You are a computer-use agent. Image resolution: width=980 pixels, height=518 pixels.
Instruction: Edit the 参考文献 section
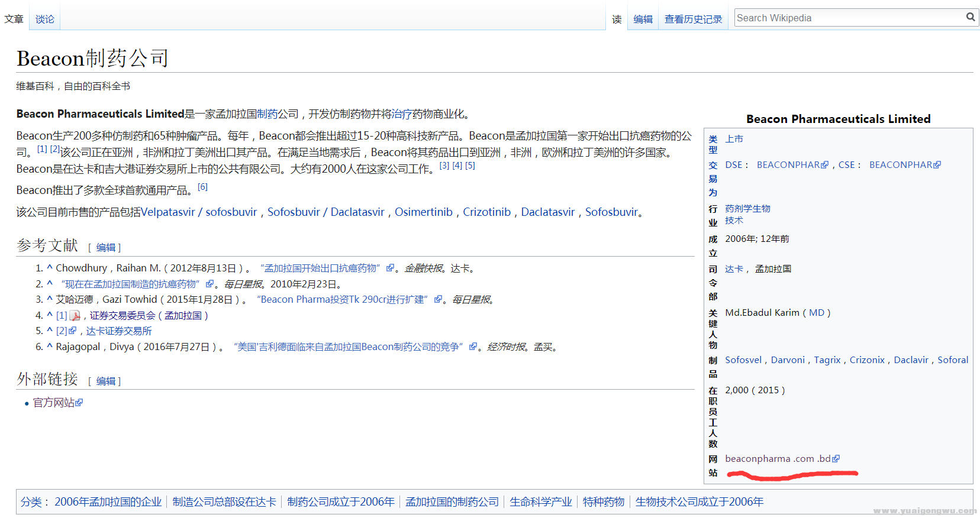point(106,247)
